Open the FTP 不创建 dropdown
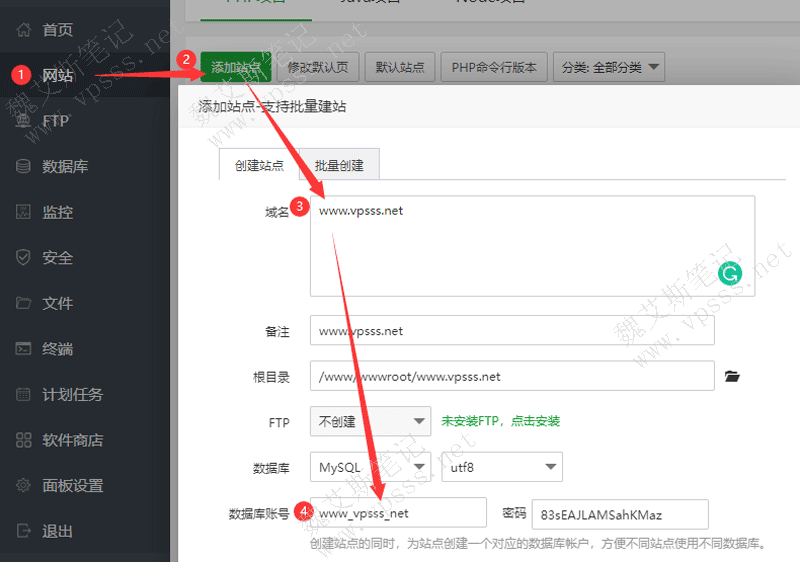This screenshot has height=562, width=800. point(370,422)
